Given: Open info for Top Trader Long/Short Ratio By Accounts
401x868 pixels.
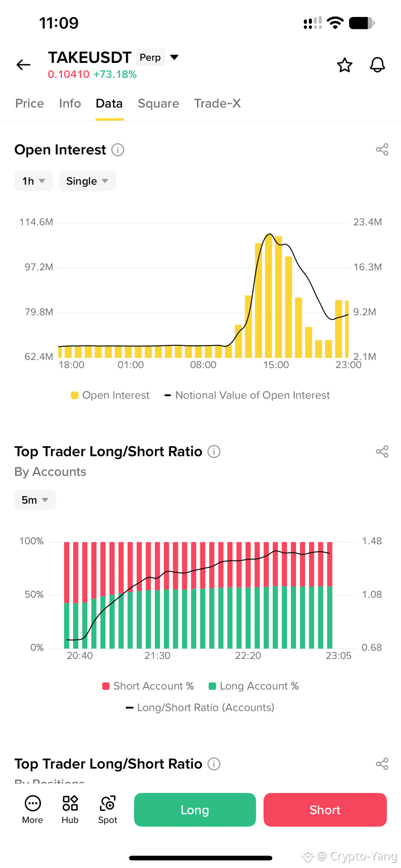Looking at the screenshot, I should tap(214, 451).
